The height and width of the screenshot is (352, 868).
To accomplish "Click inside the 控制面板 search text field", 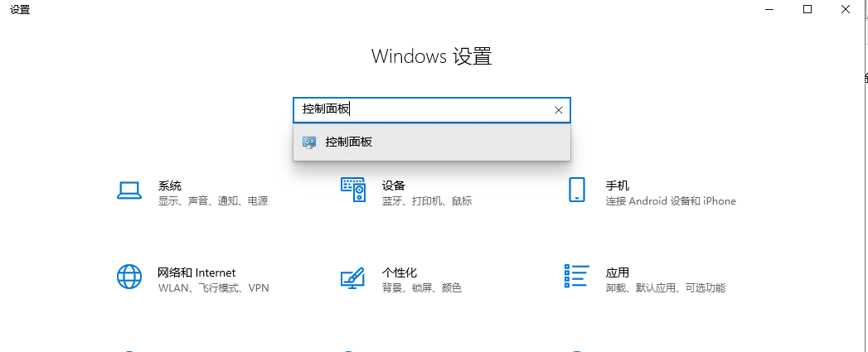I will click(423, 109).
